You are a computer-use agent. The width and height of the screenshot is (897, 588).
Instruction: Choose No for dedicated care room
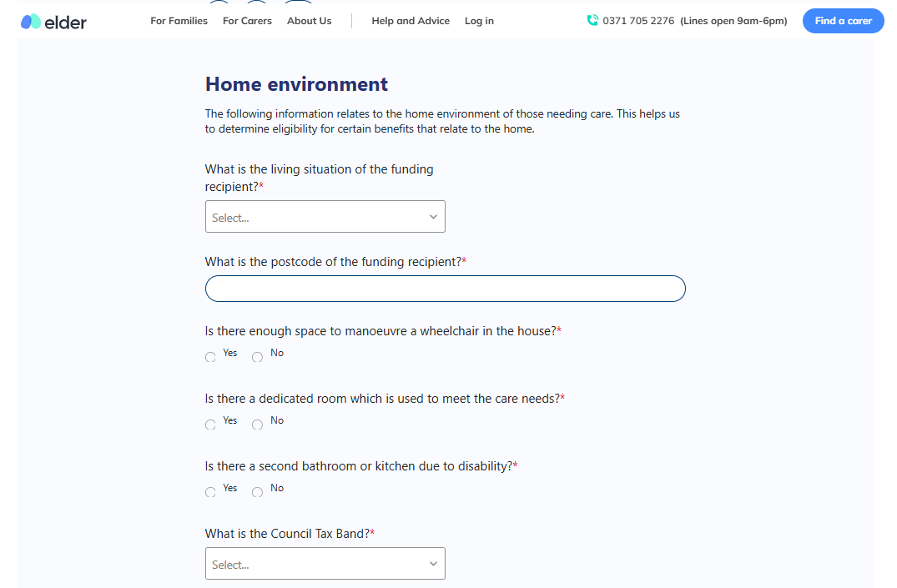click(x=257, y=425)
